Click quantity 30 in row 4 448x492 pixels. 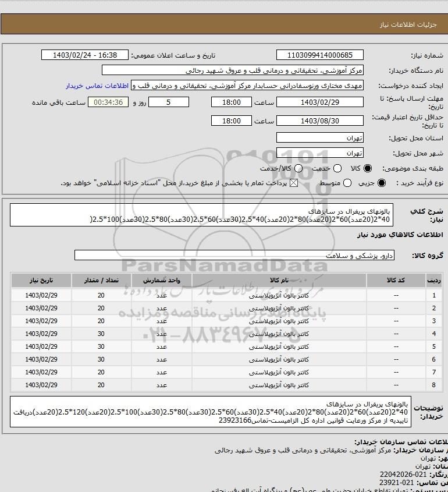(x=101, y=334)
